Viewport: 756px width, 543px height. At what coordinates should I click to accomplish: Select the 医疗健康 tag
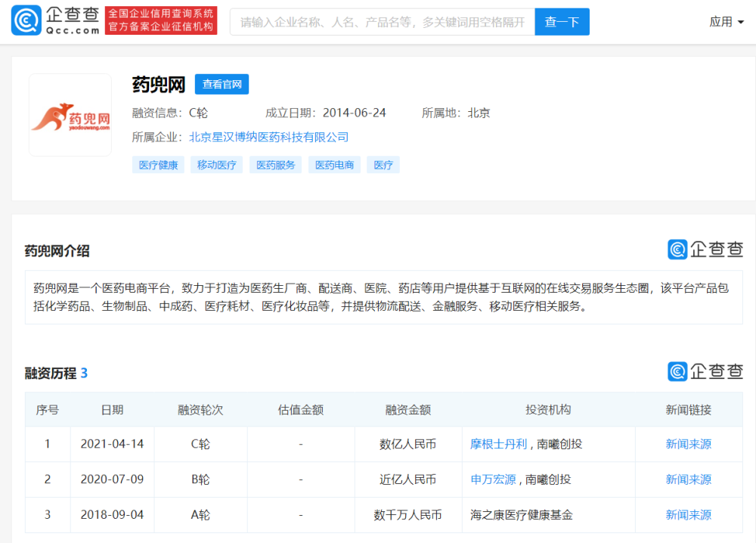tap(158, 165)
